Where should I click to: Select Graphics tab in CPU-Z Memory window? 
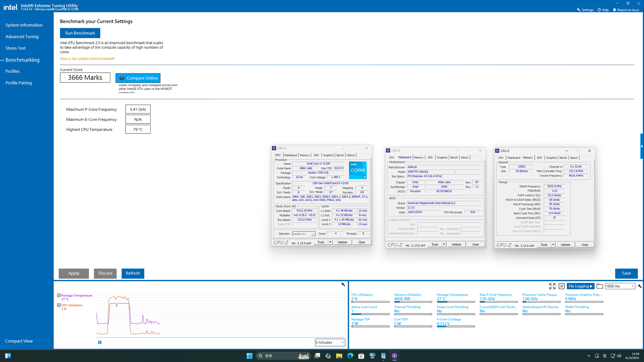point(551,158)
